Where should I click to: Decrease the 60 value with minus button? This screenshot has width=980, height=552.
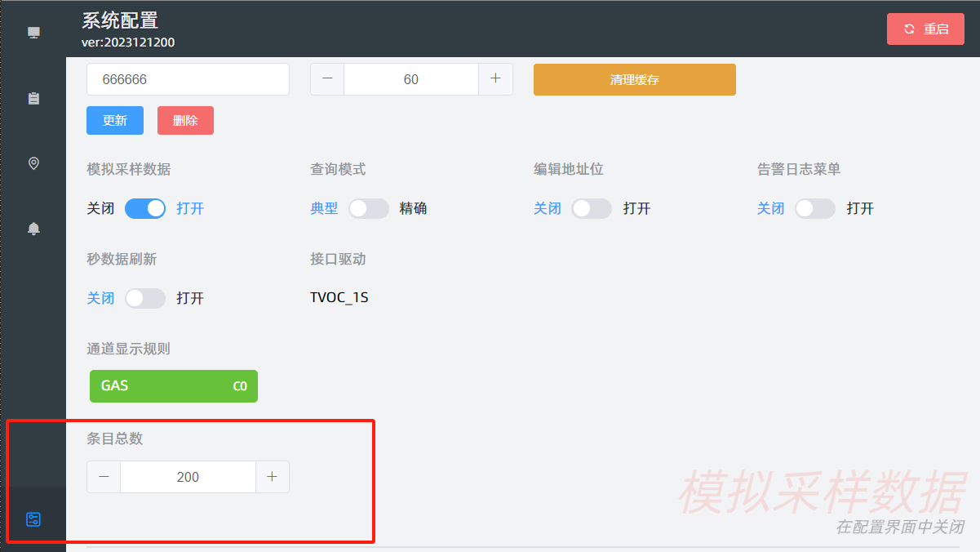[327, 79]
